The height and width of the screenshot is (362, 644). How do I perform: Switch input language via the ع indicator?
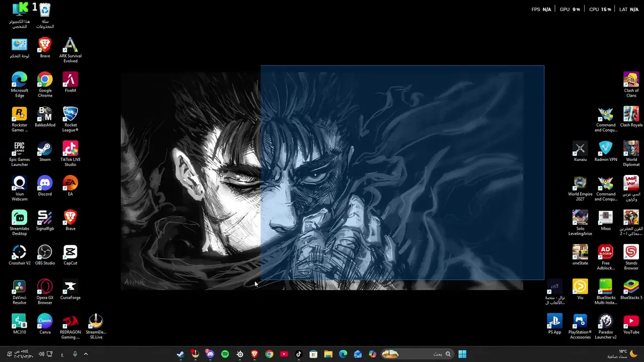point(62,354)
